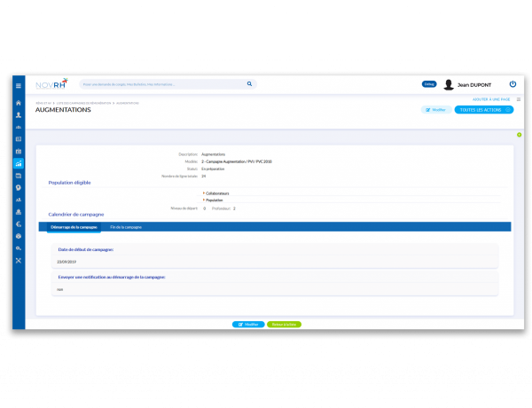The width and height of the screenshot is (532, 408).
Task: Open the TOUTES LES ACTIONS dropdown
Action: click(x=483, y=110)
